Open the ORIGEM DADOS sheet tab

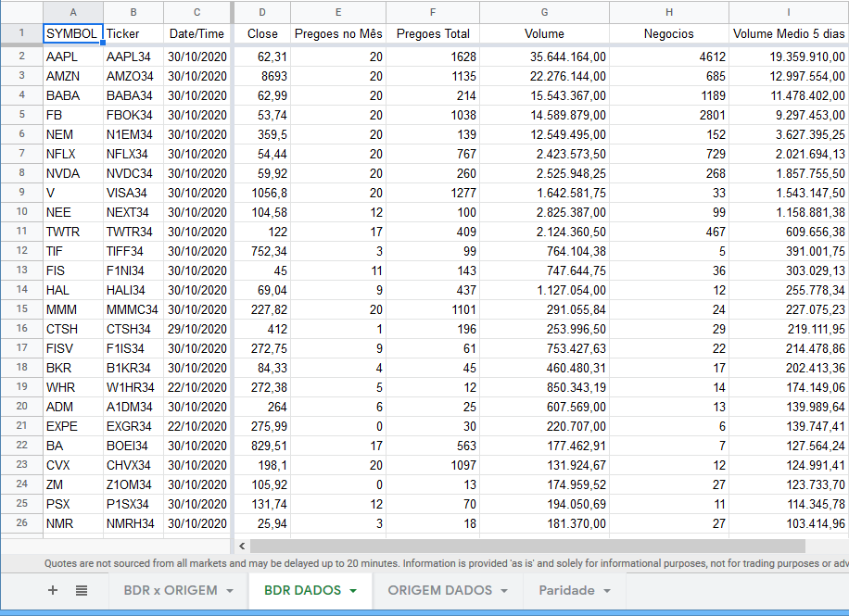click(439, 590)
